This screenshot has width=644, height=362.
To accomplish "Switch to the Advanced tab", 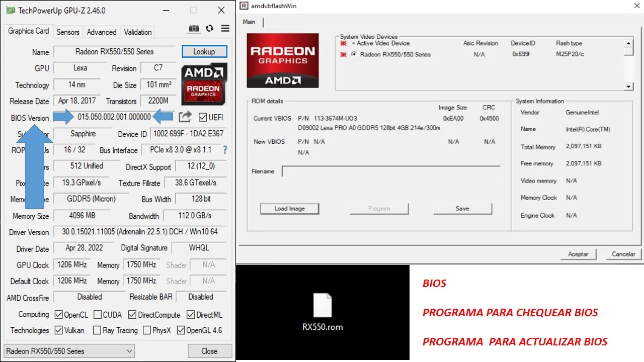I will pyautogui.click(x=102, y=32).
